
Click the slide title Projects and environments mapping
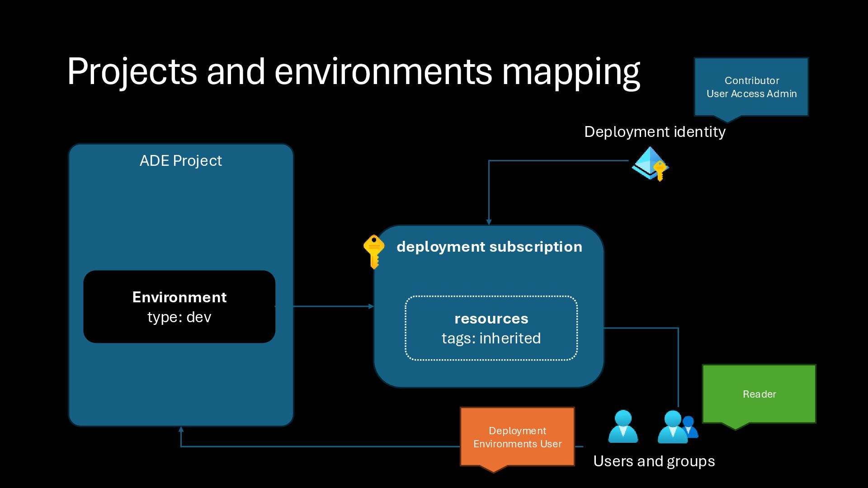[353, 71]
